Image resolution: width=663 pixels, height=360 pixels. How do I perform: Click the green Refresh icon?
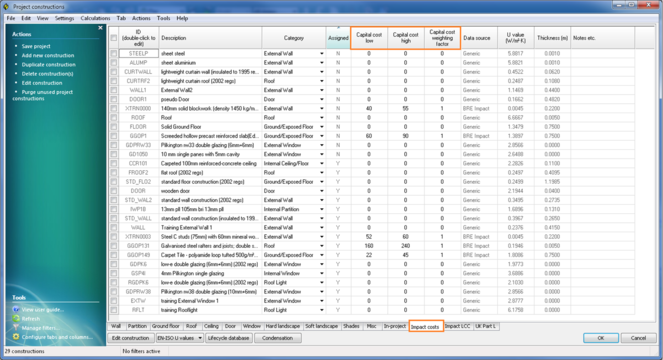click(16, 319)
